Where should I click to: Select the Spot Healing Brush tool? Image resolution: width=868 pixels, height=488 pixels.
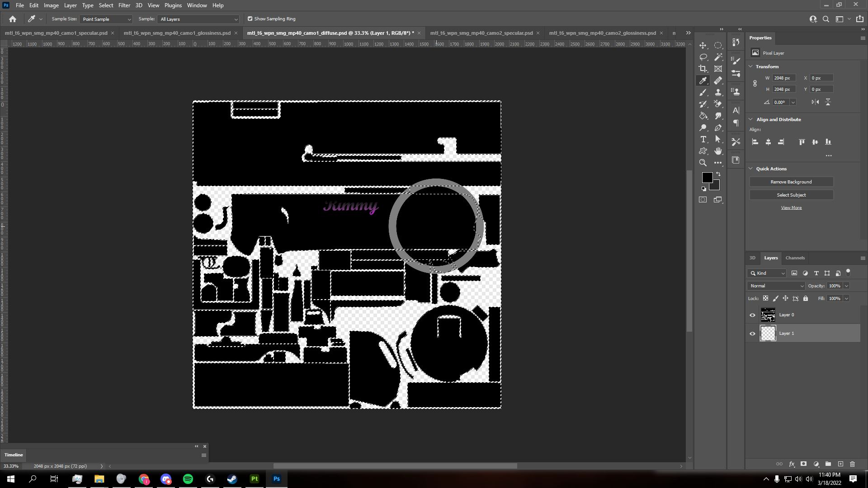click(x=718, y=80)
